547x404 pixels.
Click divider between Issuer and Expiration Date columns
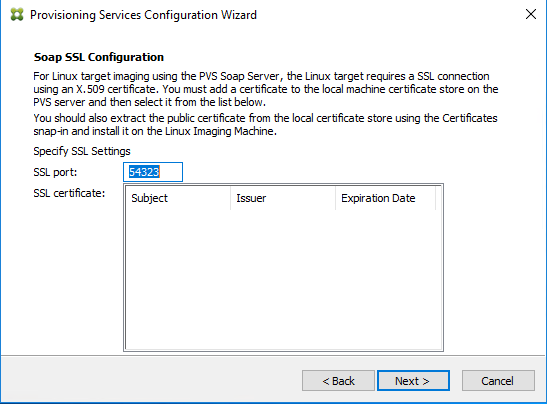point(336,198)
